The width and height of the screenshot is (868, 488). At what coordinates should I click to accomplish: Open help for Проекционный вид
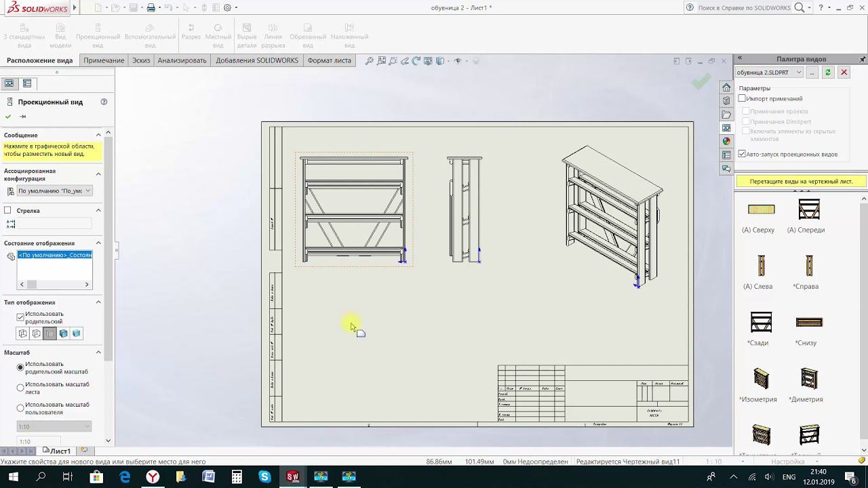click(104, 102)
